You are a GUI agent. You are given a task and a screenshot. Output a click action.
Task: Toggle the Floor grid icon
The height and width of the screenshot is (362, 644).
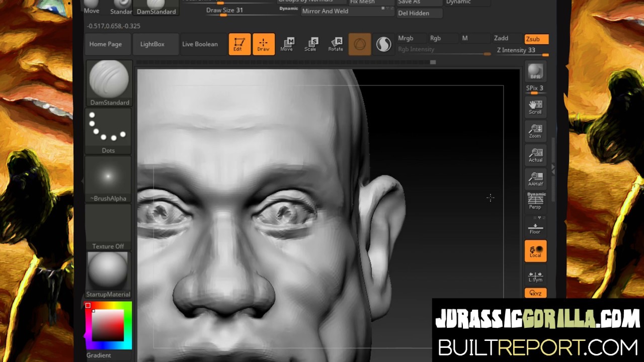click(535, 227)
